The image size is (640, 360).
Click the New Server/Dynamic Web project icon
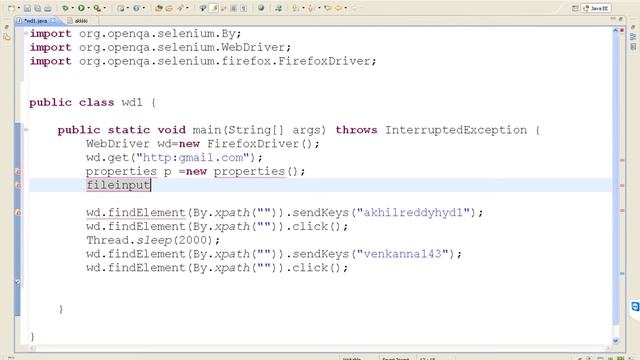point(121,8)
